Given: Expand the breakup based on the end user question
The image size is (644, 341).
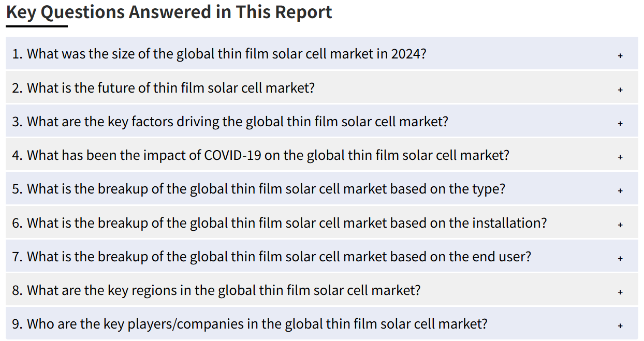Looking at the screenshot, I should coord(321,256).
